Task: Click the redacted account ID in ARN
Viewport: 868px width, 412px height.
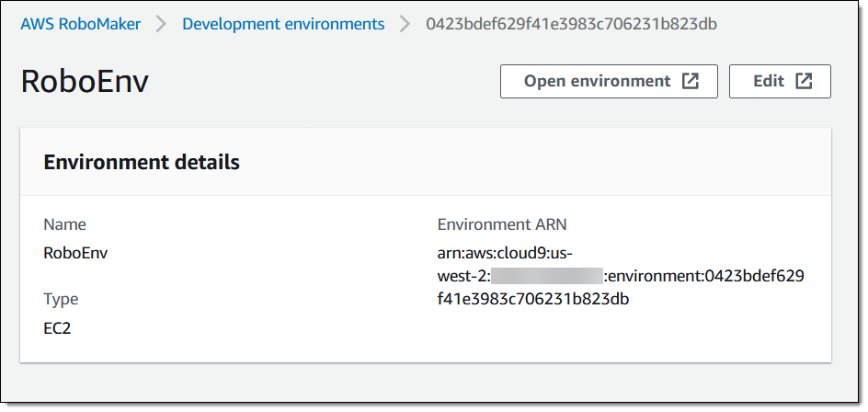Action: [x=546, y=276]
